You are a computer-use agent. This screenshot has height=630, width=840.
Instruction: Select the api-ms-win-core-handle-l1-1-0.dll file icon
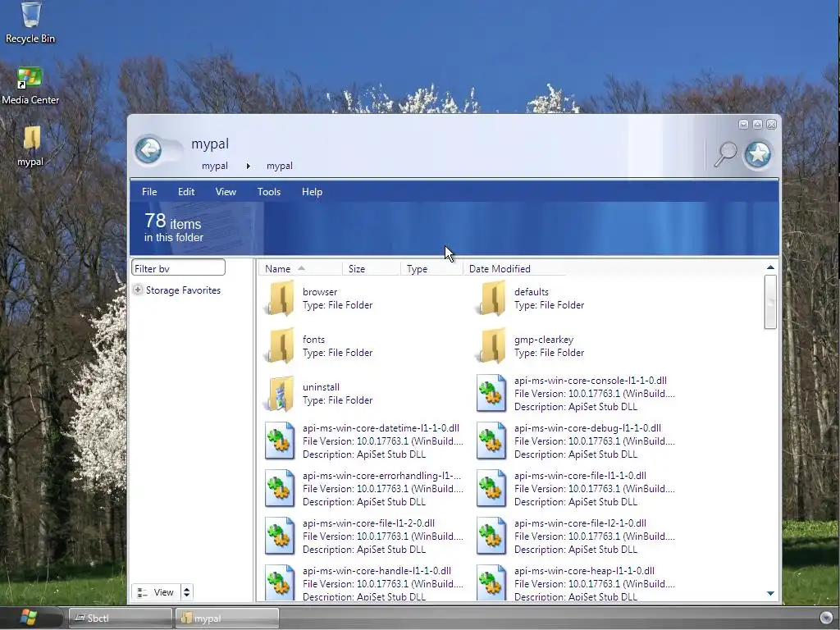coord(281,582)
